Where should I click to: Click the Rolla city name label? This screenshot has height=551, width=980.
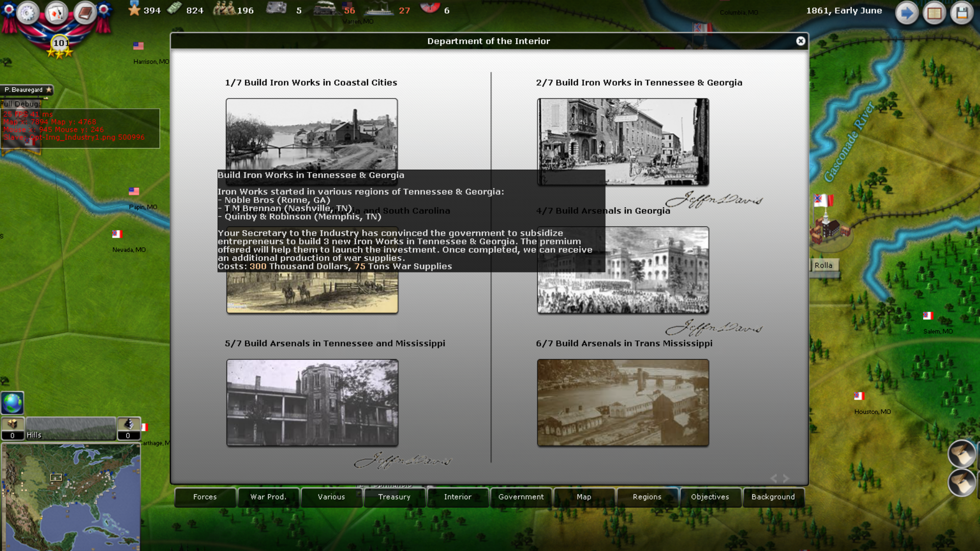pyautogui.click(x=823, y=265)
